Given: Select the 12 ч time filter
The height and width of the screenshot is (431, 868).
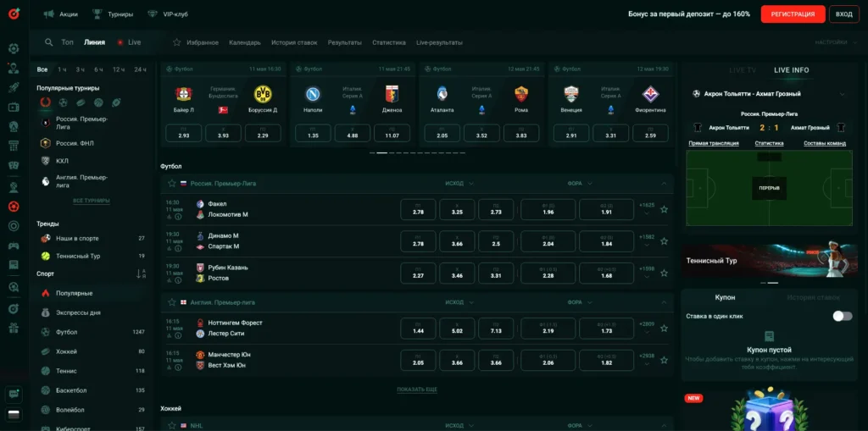Looking at the screenshot, I should [x=119, y=69].
